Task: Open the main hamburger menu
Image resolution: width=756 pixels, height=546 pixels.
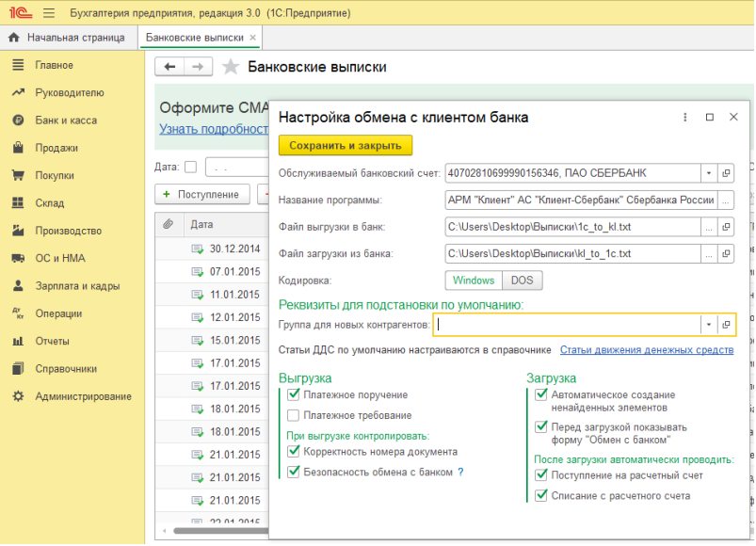Action: pyautogui.click(x=49, y=13)
